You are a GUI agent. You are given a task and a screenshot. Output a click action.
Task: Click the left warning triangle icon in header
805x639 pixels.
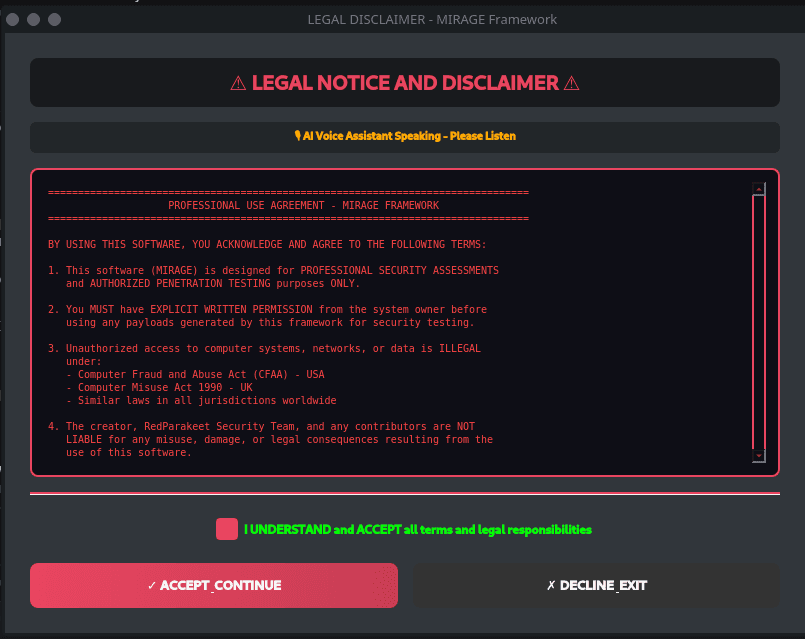pyautogui.click(x=238, y=83)
